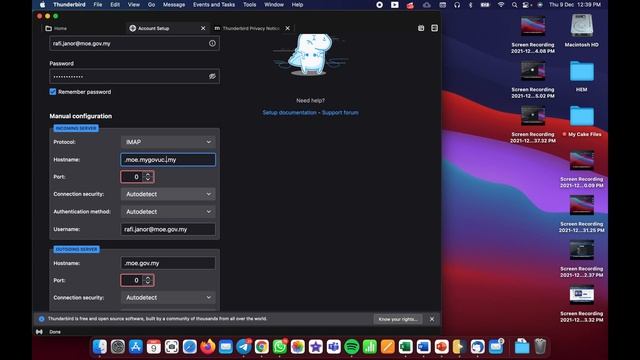Click the outgoing server Port number field
Image resolution: width=640 pixels, height=360 pixels.
click(x=137, y=280)
